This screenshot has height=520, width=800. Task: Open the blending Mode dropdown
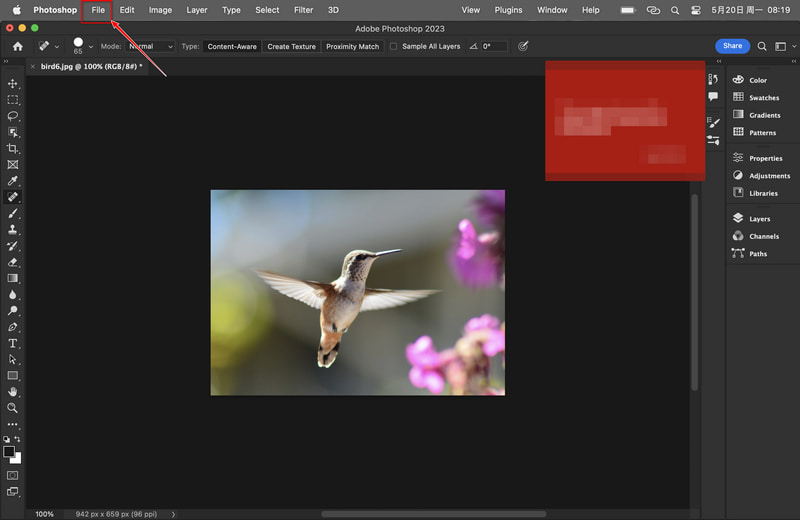click(151, 46)
